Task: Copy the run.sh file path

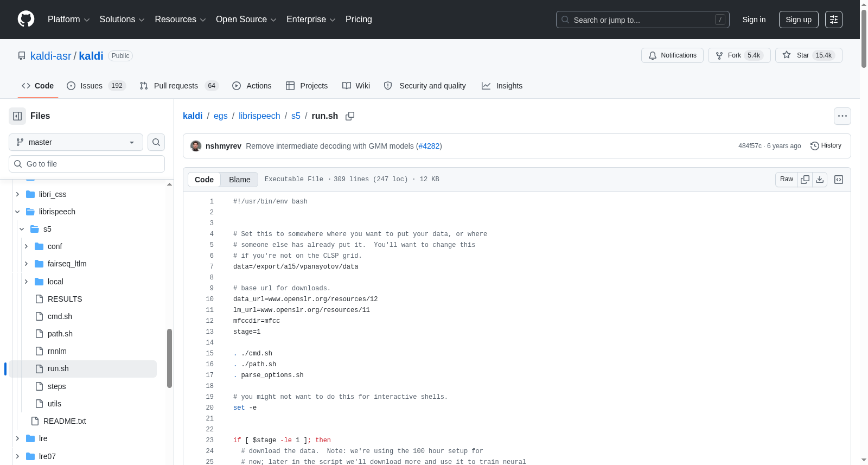Action: tap(350, 116)
